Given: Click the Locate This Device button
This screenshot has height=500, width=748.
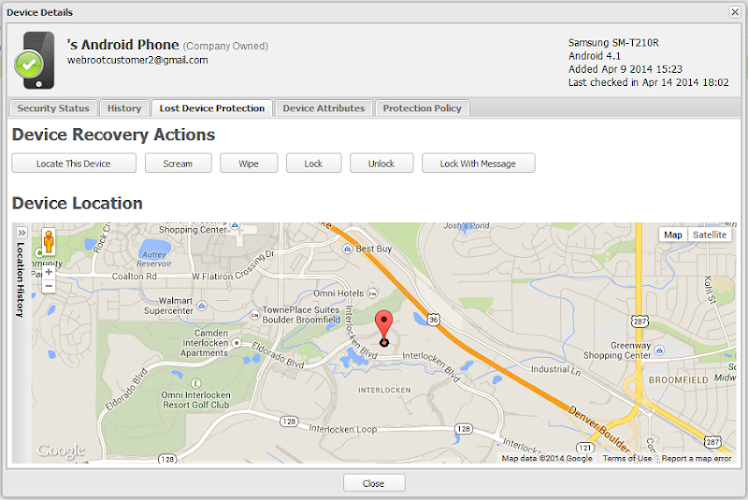Looking at the screenshot, I should pos(73,163).
